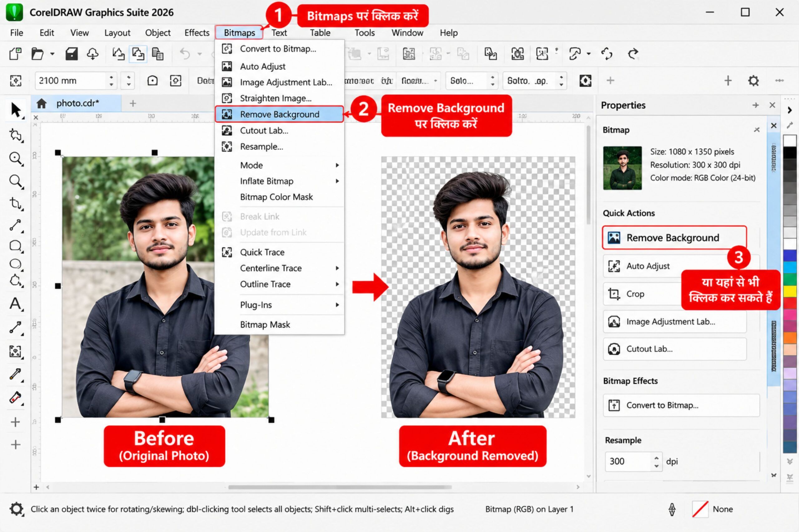The width and height of the screenshot is (799, 532).
Task: Click the None fill indicator swatch
Action: (x=700, y=509)
